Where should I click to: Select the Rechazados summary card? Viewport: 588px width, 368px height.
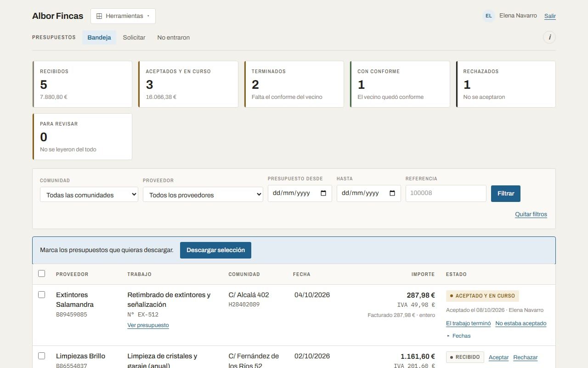[x=506, y=84]
